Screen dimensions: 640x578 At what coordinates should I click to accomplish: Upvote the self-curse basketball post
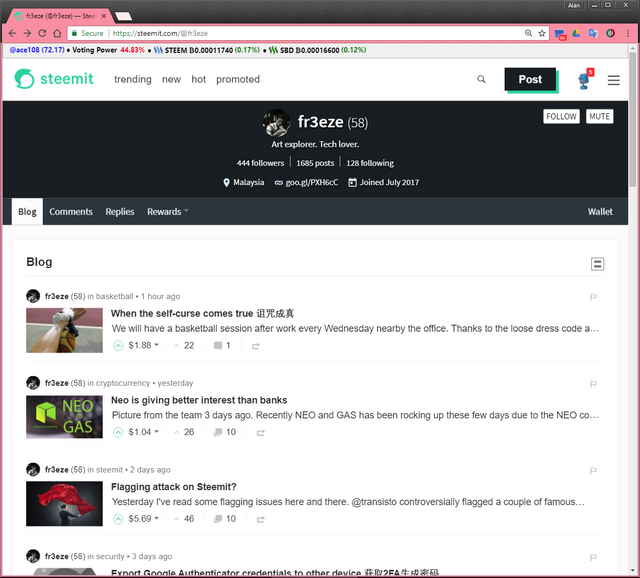click(x=118, y=346)
